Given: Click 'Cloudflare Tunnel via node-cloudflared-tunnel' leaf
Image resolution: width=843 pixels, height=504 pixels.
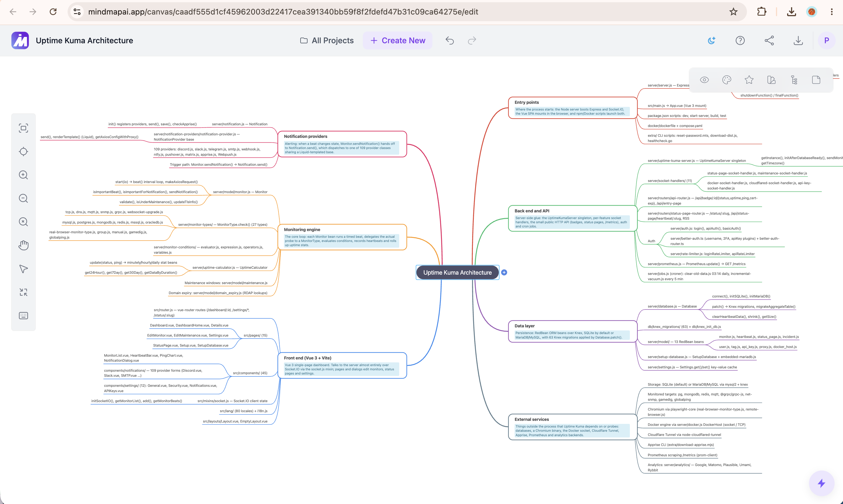Looking at the screenshot, I should [684, 435].
